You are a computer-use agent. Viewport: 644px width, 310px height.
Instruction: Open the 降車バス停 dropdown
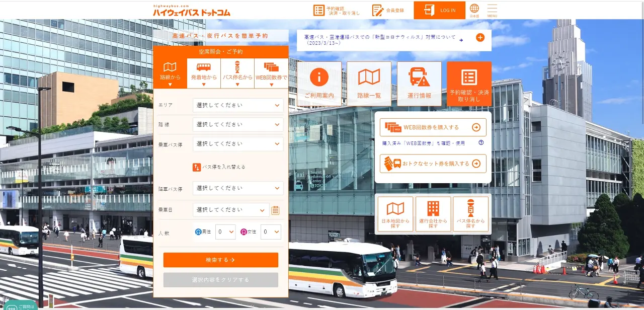pos(238,188)
